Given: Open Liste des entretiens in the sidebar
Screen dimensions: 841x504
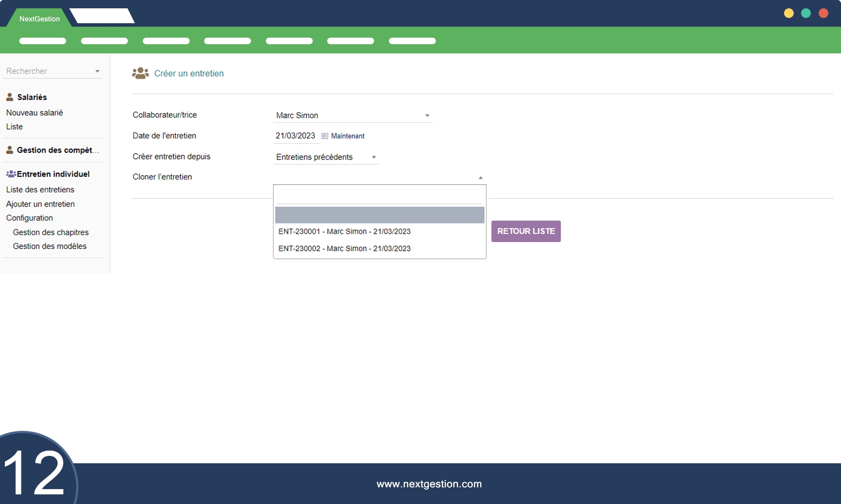Looking at the screenshot, I should tap(40, 190).
